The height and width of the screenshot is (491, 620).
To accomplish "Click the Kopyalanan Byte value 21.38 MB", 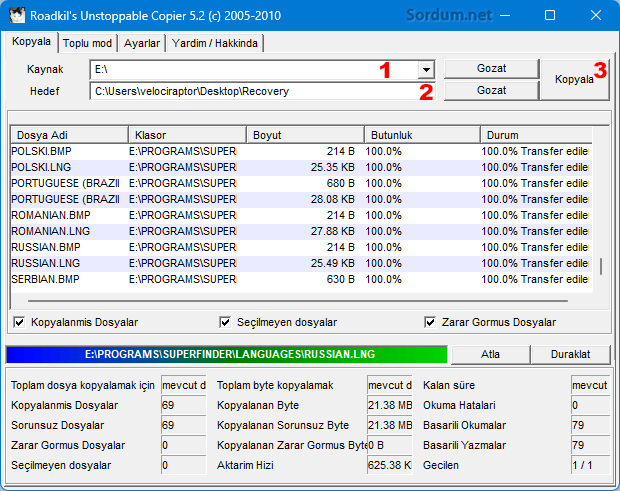I will pyautogui.click(x=389, y=405).
